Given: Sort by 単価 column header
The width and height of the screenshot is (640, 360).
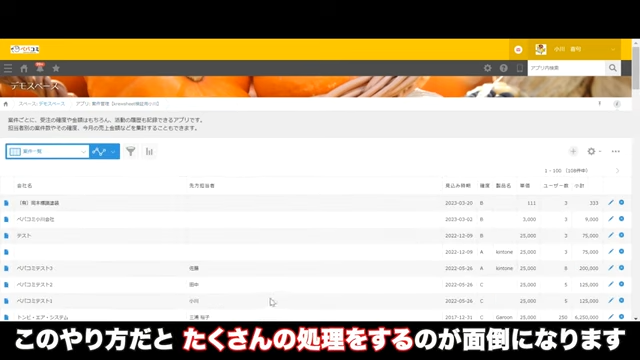Looking at the screenshot, I should click(x=525, y=186).
